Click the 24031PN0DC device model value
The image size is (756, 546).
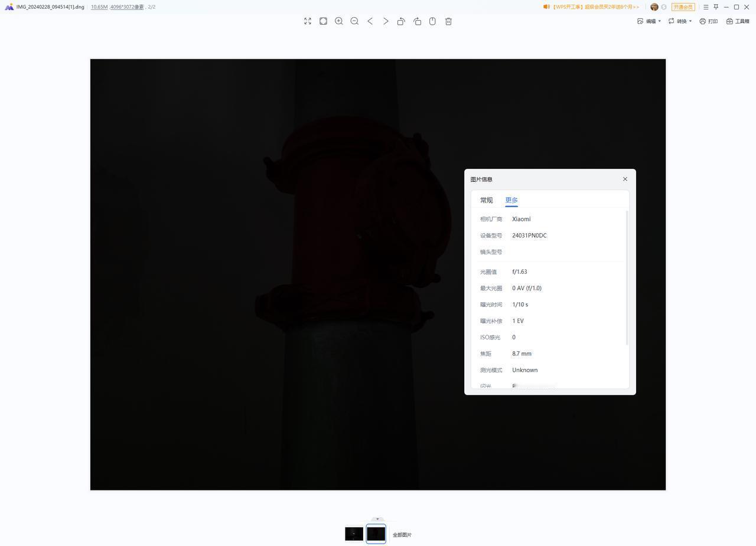pyautogui.click(x=529, y=236)
